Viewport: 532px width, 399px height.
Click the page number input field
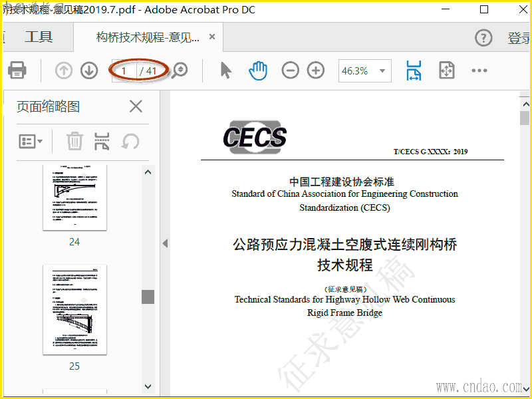[x=124, y=71]
